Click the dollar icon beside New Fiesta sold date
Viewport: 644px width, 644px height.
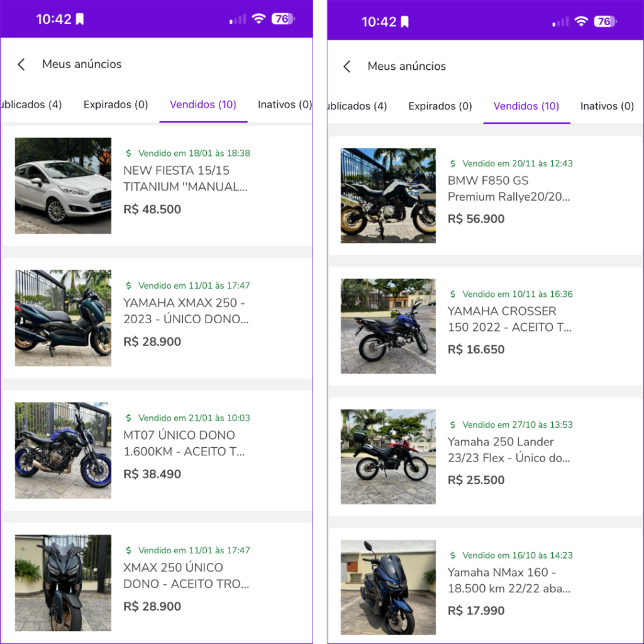tap(129, 153)
